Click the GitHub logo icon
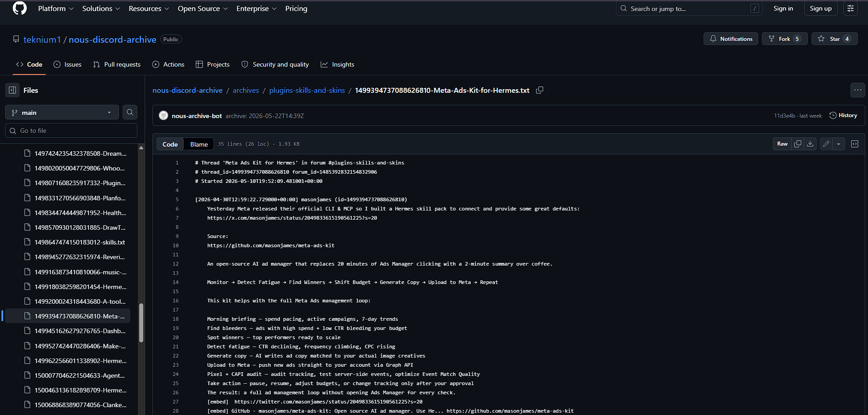Viewport: 868px width, 415px height. click(20, 8)
